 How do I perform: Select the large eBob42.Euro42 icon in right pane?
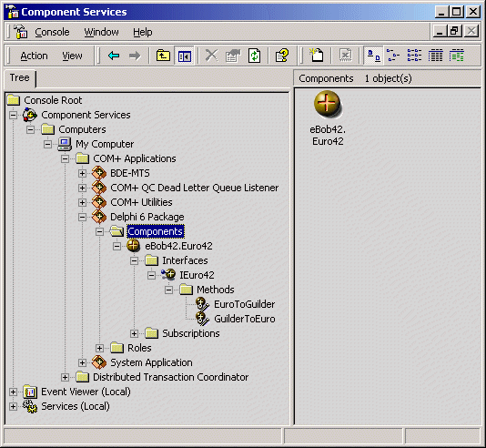pyautogui.click(x=328, y=104)
